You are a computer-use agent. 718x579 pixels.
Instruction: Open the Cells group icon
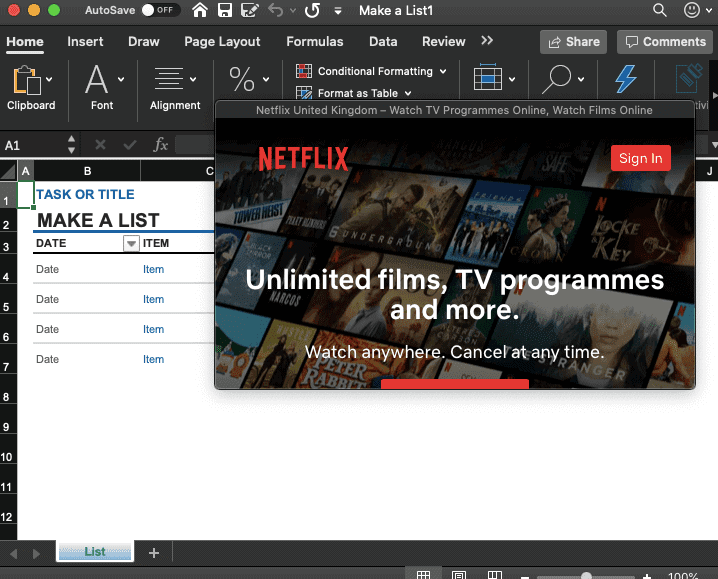(x=488, y=78)
